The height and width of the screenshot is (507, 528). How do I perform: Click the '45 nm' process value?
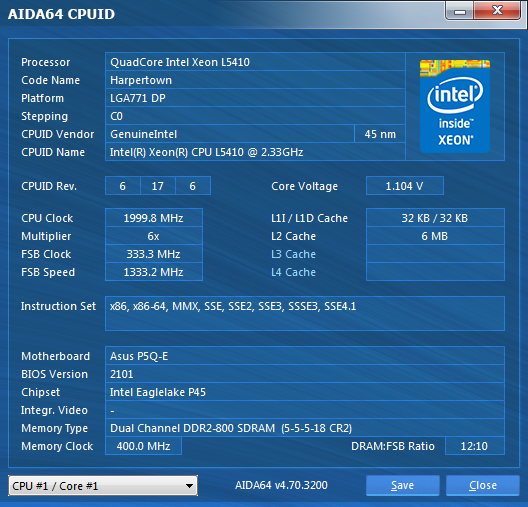point(380,134)
